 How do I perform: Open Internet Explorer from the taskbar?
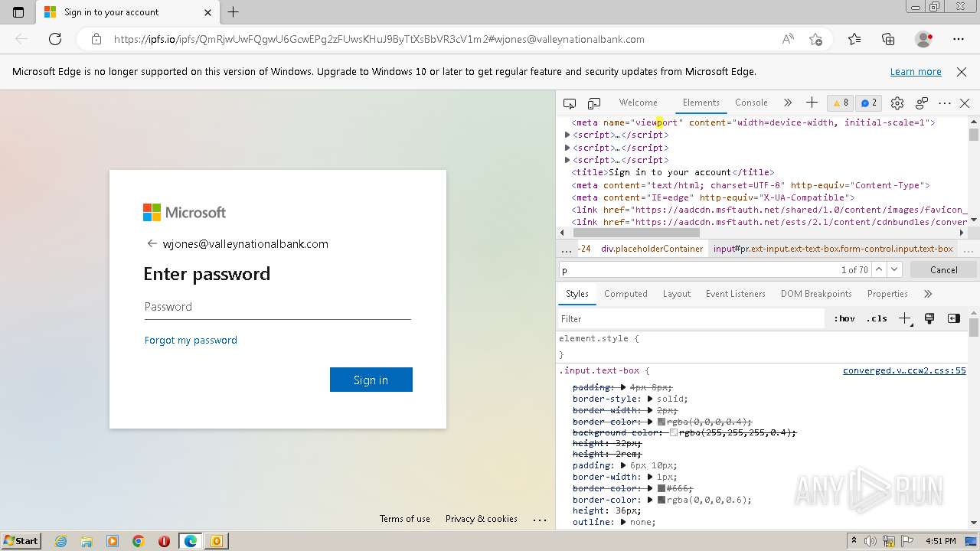point(60,541)
